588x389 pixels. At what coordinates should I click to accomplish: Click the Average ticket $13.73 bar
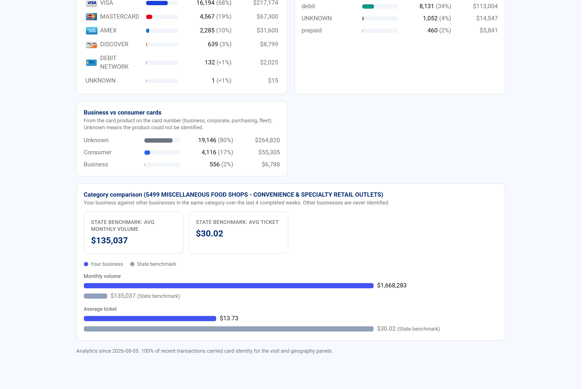pos(150,319)
